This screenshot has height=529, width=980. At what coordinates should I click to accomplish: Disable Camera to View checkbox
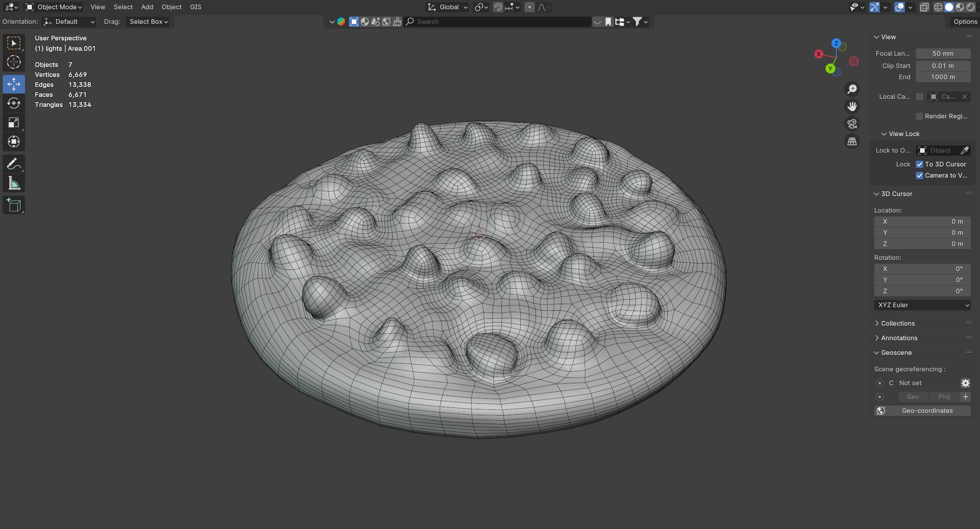[x=919, y=175]
